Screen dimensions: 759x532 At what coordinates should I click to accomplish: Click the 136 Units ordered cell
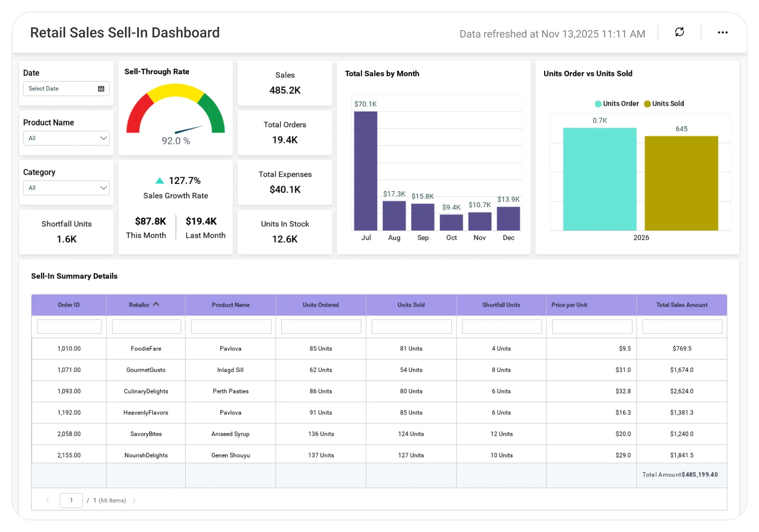321,434
